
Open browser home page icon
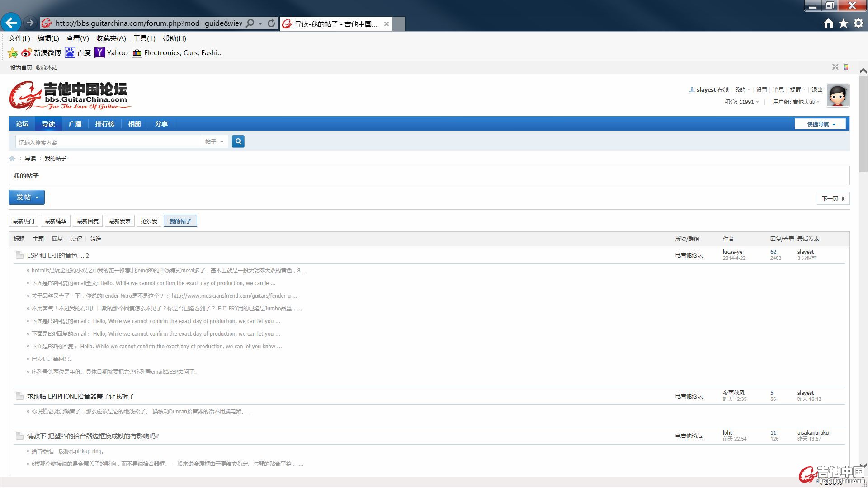(828, 23)
